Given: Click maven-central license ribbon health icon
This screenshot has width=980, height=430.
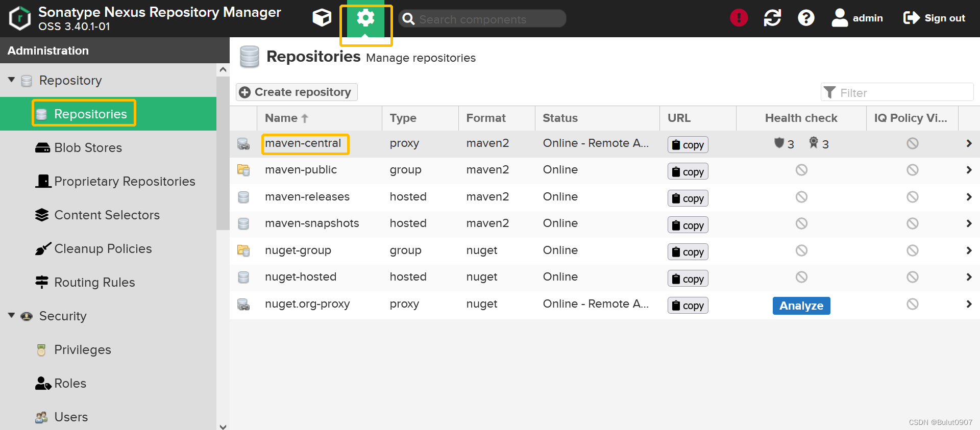Looking at the screenshot, I should [814, 143].
